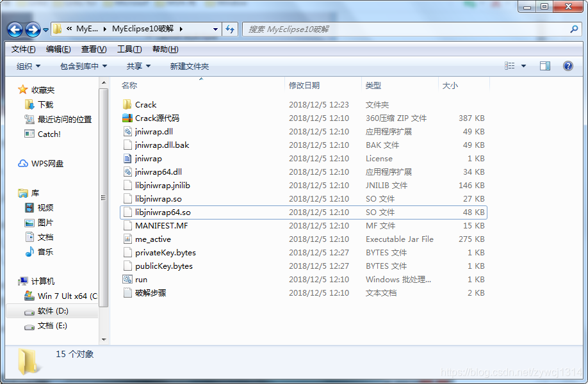588x384 pixels.
Task: Click 新建文件夹 button
Action: tap(190, 67)
